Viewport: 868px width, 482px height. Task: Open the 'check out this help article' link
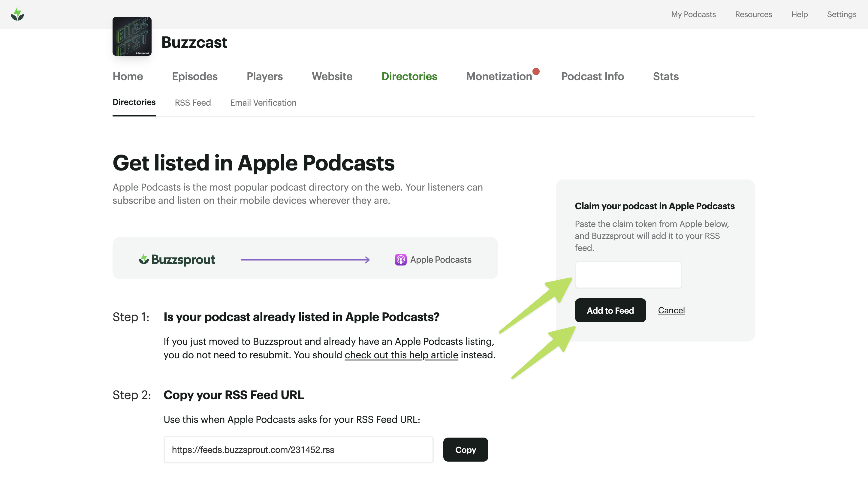(401, 355)
